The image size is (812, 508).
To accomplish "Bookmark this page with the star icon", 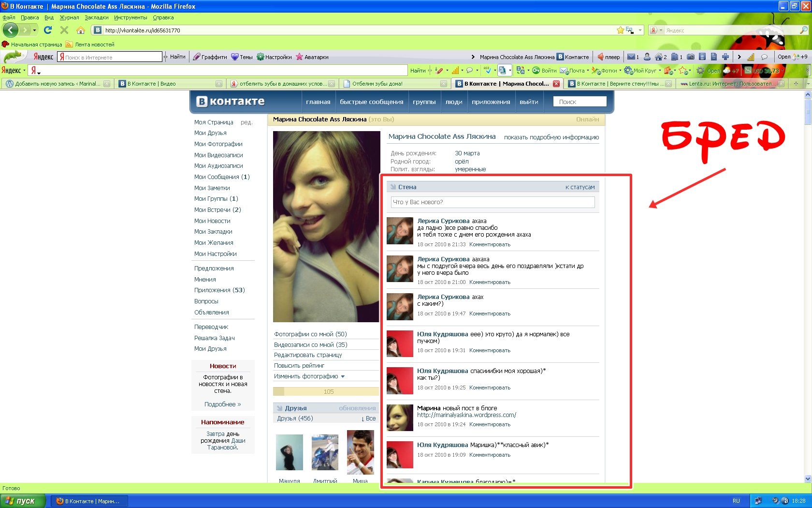I will tap(621, 30).
